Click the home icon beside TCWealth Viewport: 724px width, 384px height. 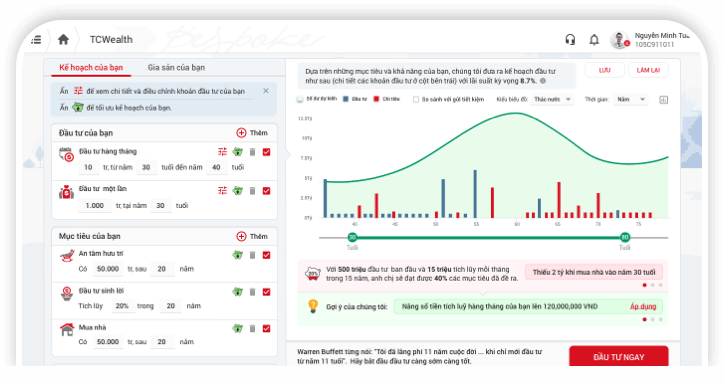click(63, 40)
